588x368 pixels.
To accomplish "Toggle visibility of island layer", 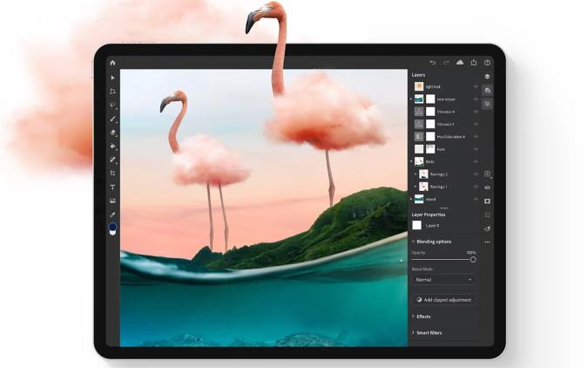I will tap(476, 199).
